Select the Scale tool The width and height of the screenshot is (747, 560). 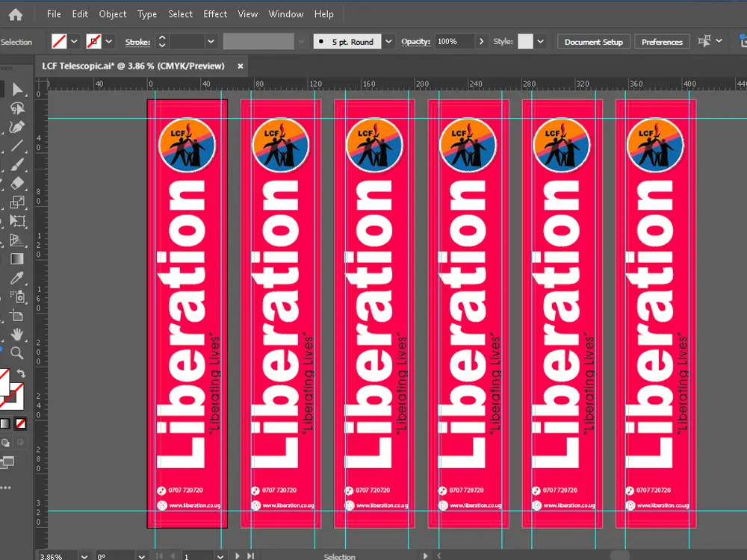click(x=17, y=202)
